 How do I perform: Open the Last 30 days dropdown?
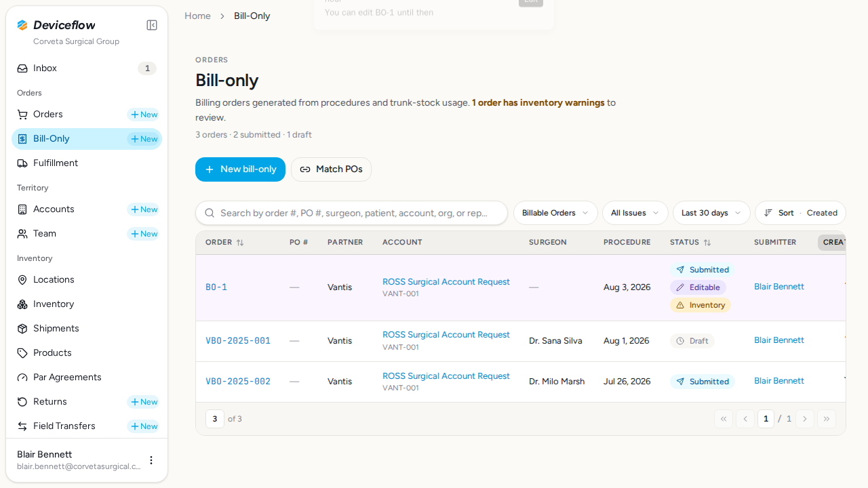[711, 213]
